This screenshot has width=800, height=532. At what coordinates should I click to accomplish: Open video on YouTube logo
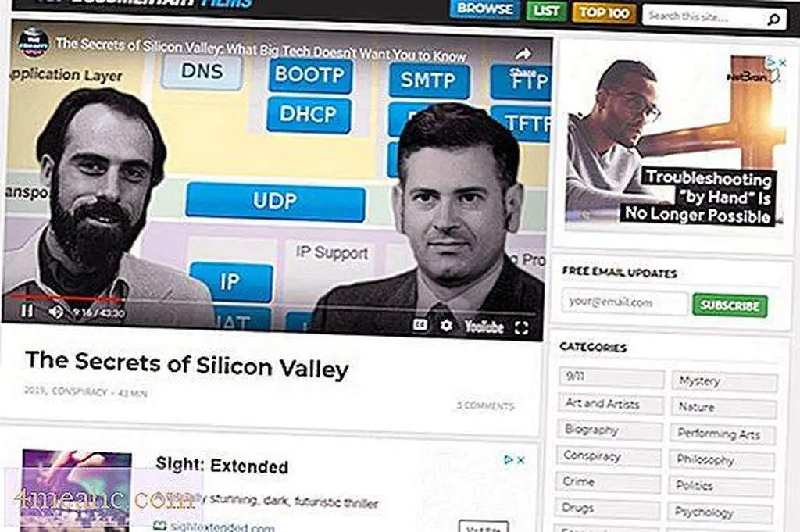tap(484, 327)
